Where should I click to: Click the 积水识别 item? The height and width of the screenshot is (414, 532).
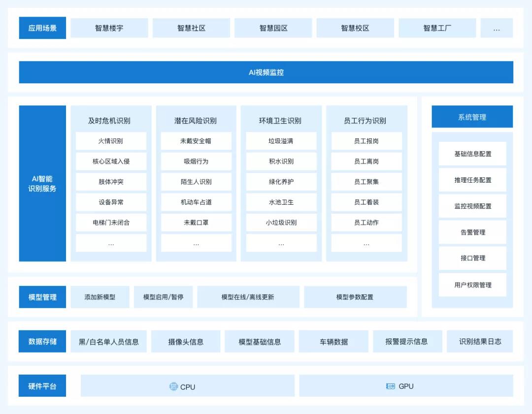281,161
